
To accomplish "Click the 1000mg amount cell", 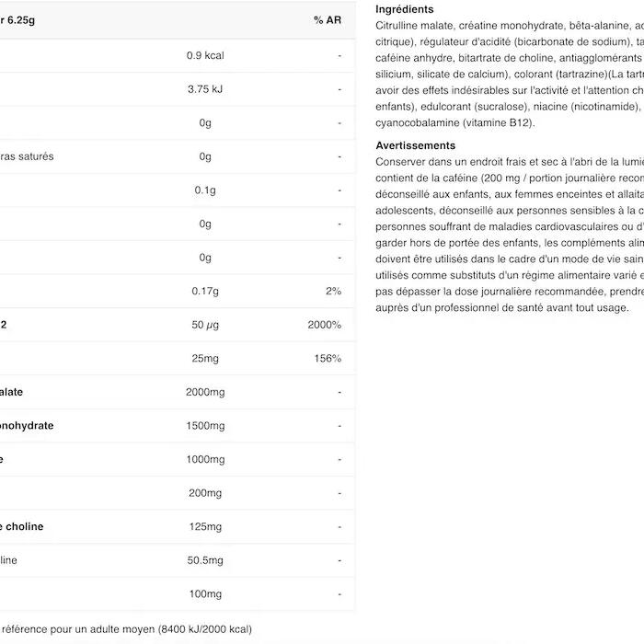I will [205, 459].
